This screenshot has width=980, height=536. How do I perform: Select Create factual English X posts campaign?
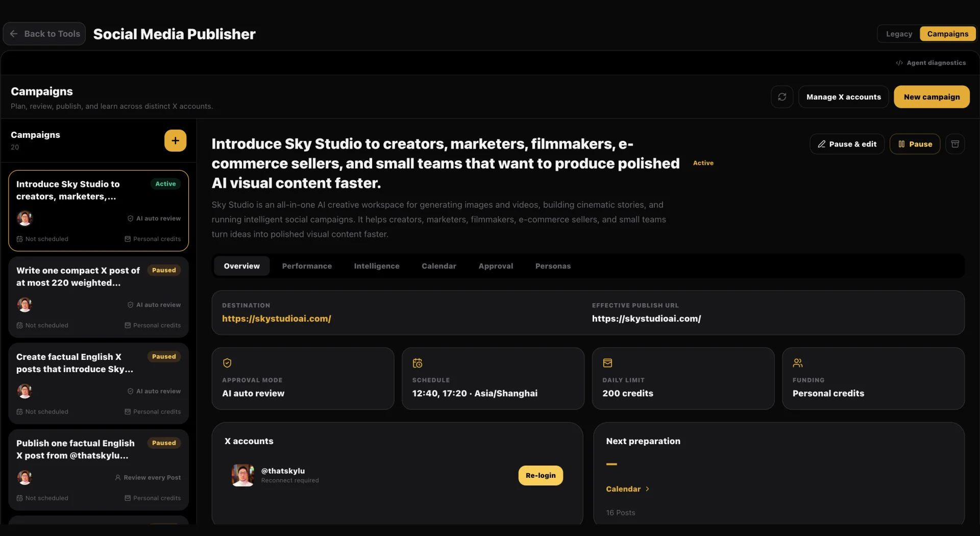[x=99, y=383]
